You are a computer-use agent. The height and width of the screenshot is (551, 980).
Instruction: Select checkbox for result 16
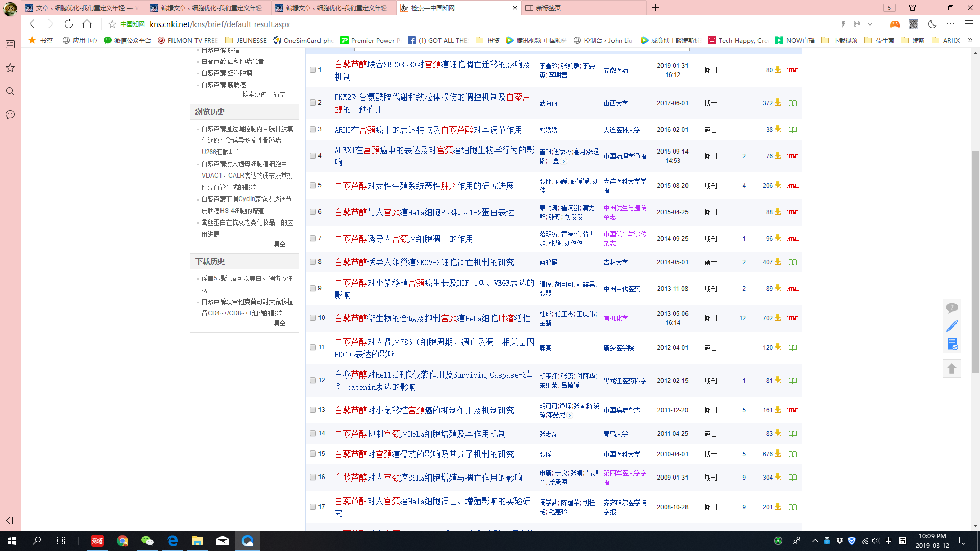click(313, 477)
